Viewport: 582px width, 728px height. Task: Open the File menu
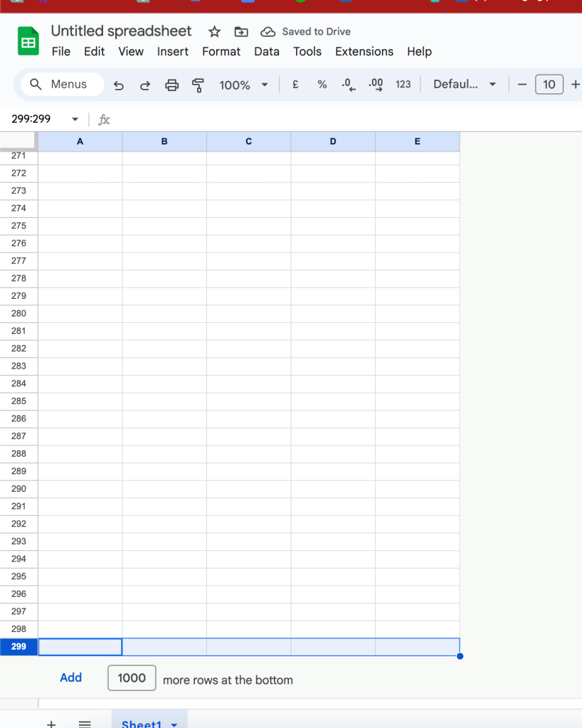[x=60, y=51]
